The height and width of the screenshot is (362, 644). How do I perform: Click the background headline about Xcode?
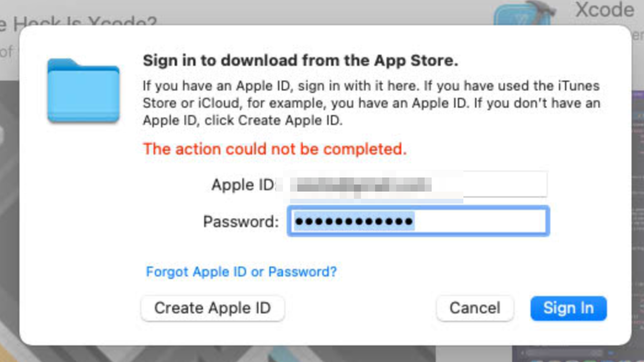78,21
